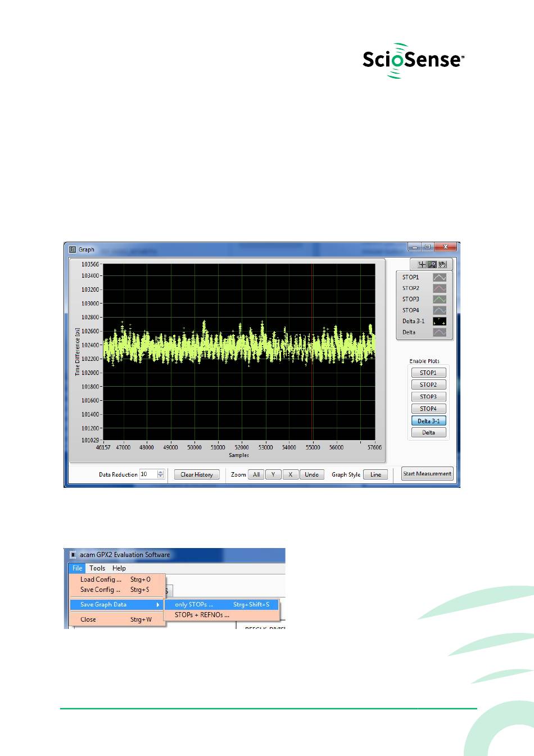Enable the STOP4 plot toggle button
534x756 pixels.
(x=428, y=409)
